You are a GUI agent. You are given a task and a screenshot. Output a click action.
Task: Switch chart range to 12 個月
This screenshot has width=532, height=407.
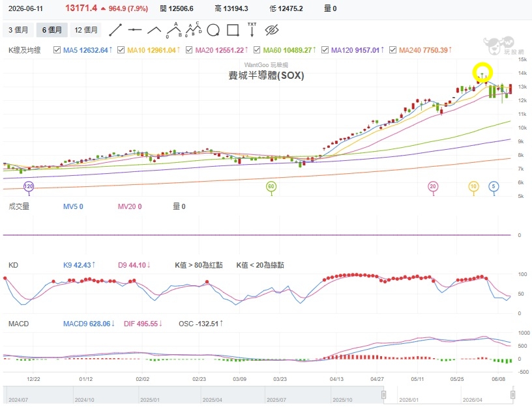(86, 30)
